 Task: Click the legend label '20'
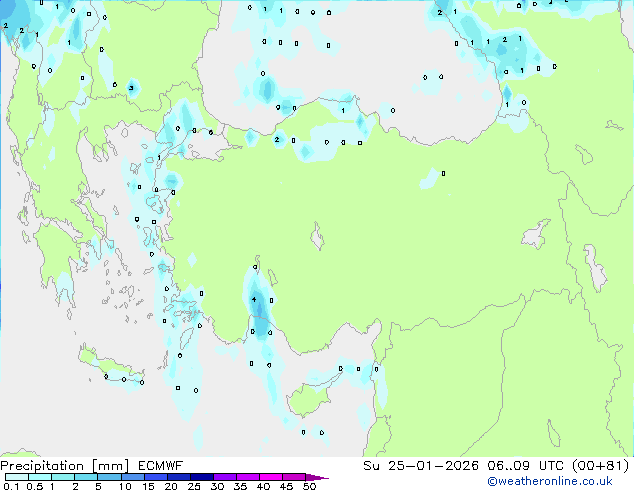171,486
